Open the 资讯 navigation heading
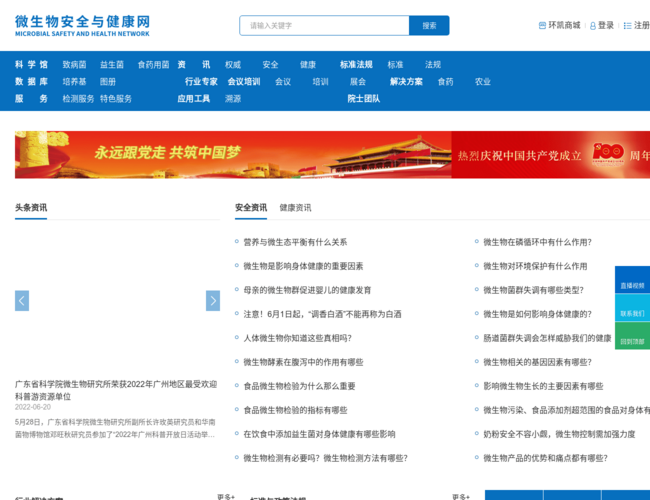The width and height of the screenshot is (650, 500). click(194, 65)
